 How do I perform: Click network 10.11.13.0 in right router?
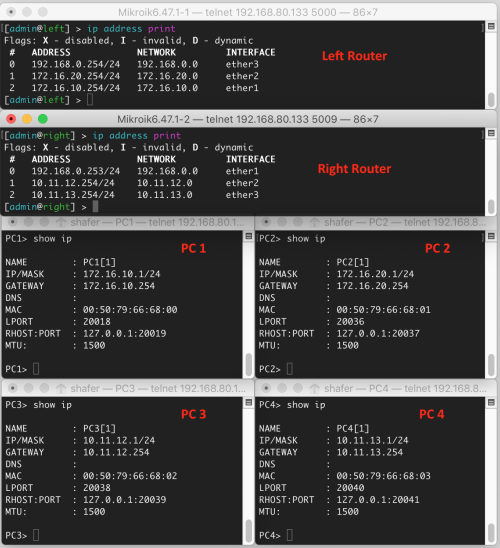(165, 195)
